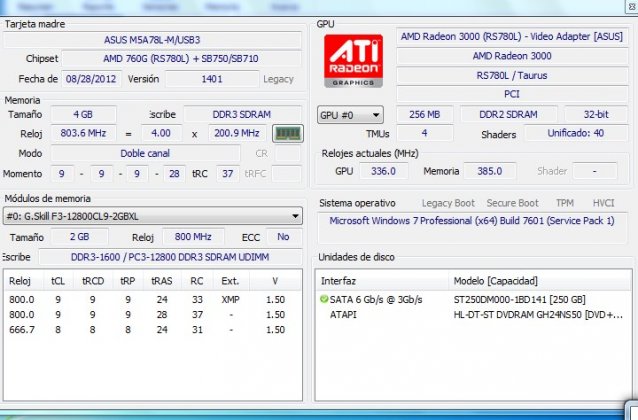Click the 256 MB video memory field
Viewport: 638px width, 420px height.
[424, 114]
